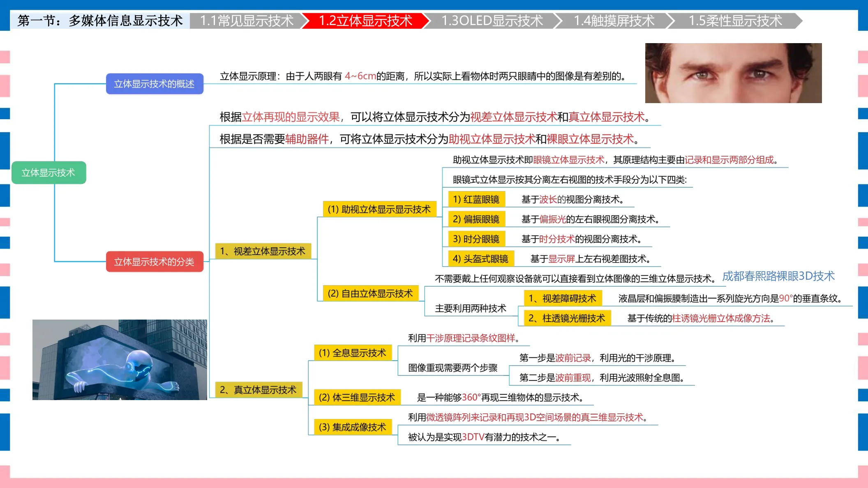Click the line 基于偏振光的左右眼视图分离技术

pyautogui.click(x=590, y=219)
